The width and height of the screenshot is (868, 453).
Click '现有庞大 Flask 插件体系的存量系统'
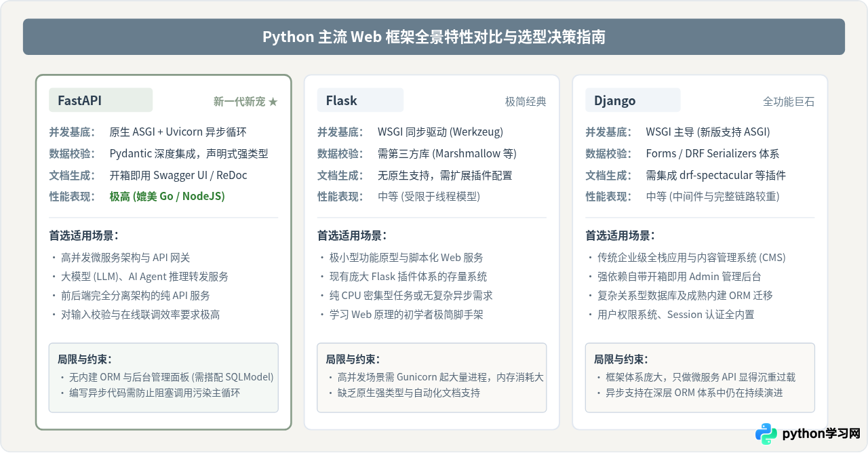[x=408, y=277]
